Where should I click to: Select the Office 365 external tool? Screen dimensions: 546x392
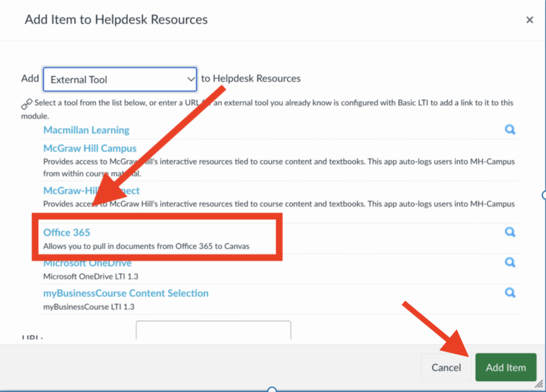pyautogui.click(x=66, y=232)
